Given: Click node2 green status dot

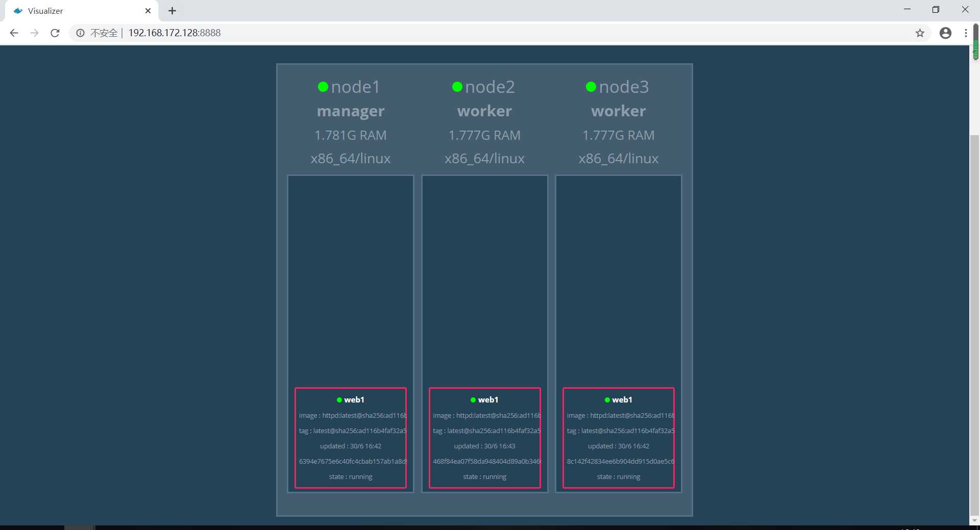Looking at the screenshot, I should click(x=457, y=87).
